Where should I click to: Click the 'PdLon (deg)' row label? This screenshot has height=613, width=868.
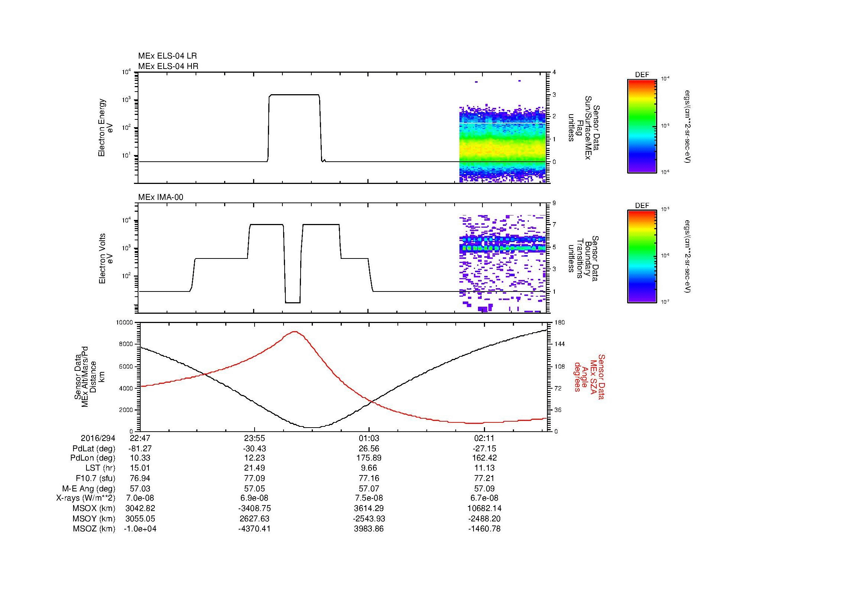point(93,458)
